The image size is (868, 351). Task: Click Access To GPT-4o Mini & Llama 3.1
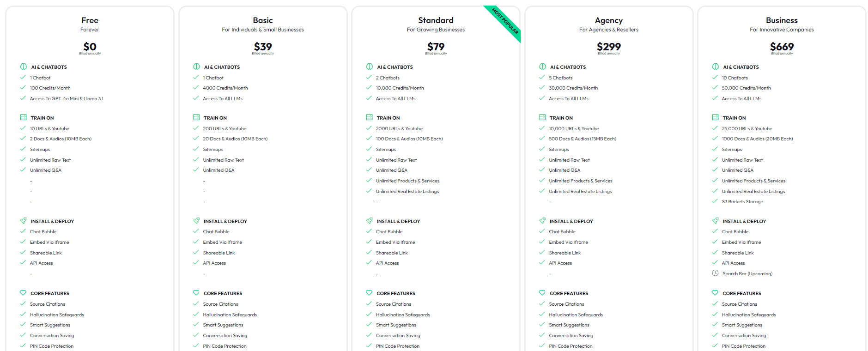coord(67,98)
